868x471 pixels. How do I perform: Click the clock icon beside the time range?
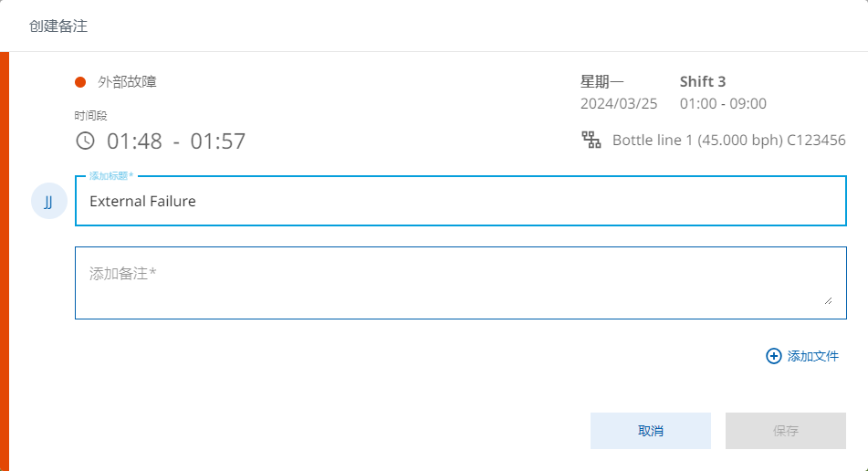tap(85, 141)
